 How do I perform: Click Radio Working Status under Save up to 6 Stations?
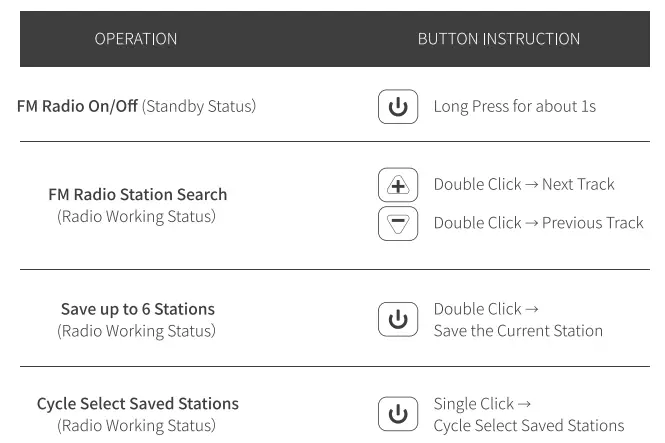137,331
